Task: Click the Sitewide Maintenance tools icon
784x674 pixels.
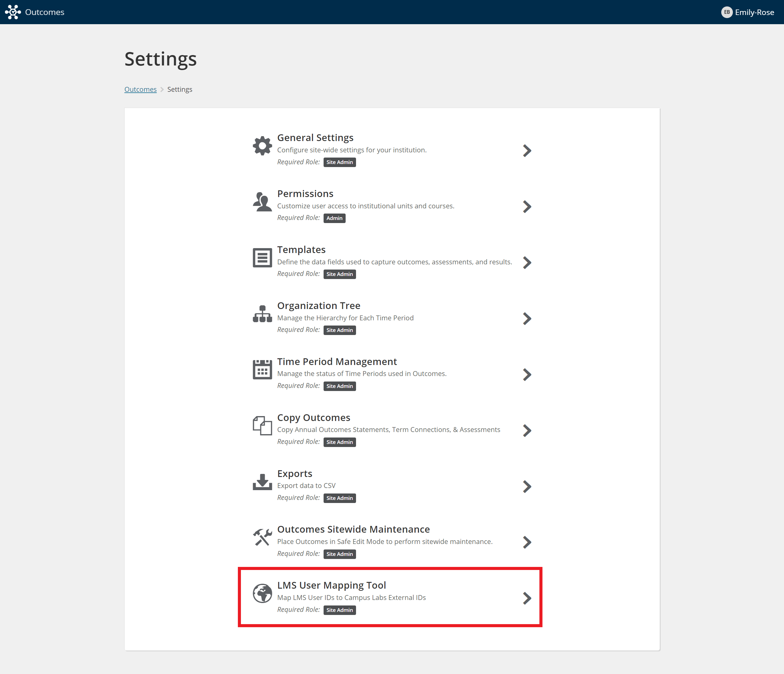Action: coord(262,538)
